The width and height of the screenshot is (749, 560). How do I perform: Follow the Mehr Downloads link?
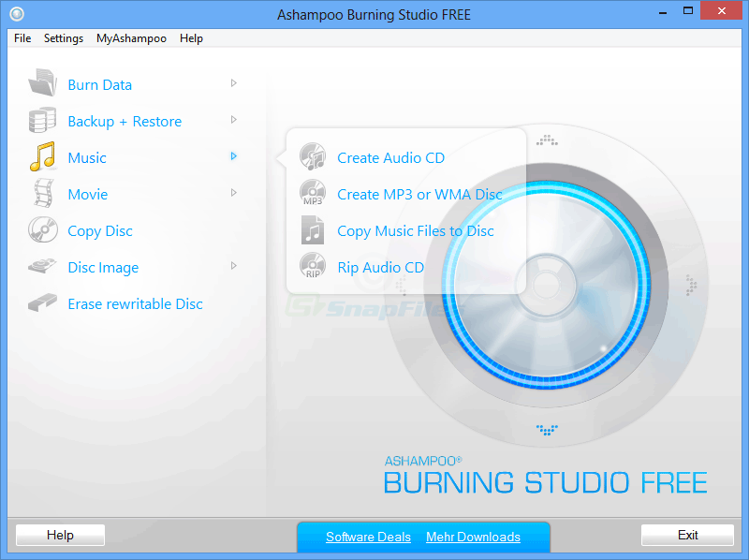pyautogui.click(x=473, y=537)
